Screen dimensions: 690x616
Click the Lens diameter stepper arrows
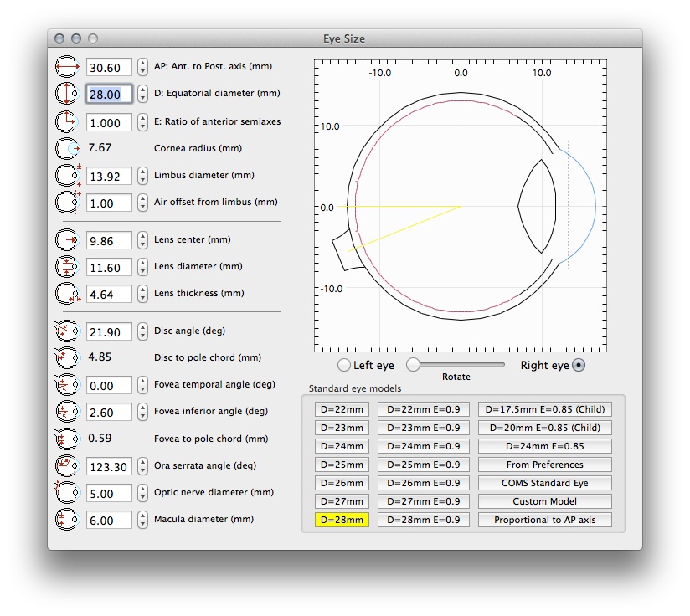142,268
